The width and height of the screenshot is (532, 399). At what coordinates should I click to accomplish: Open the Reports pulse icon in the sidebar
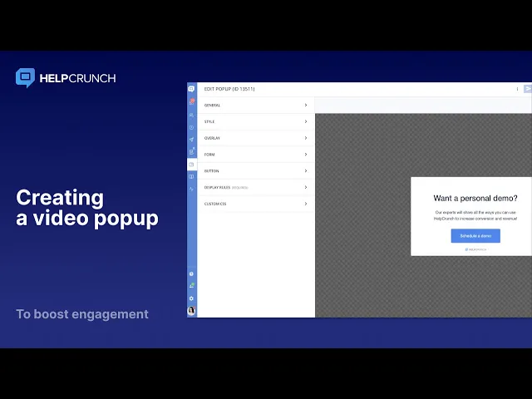[x=191, y=189]
